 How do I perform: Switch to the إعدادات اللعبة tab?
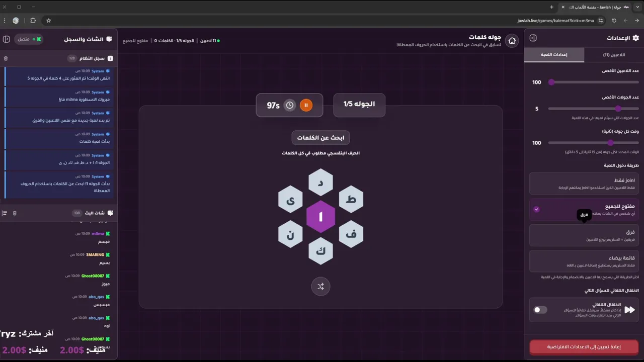pos(554,55)
